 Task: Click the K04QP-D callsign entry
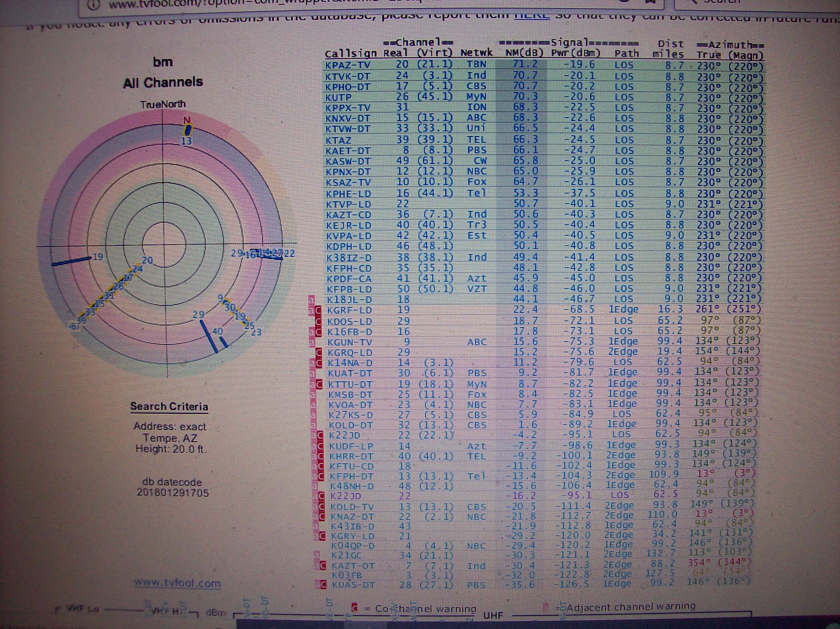(354, 546)
